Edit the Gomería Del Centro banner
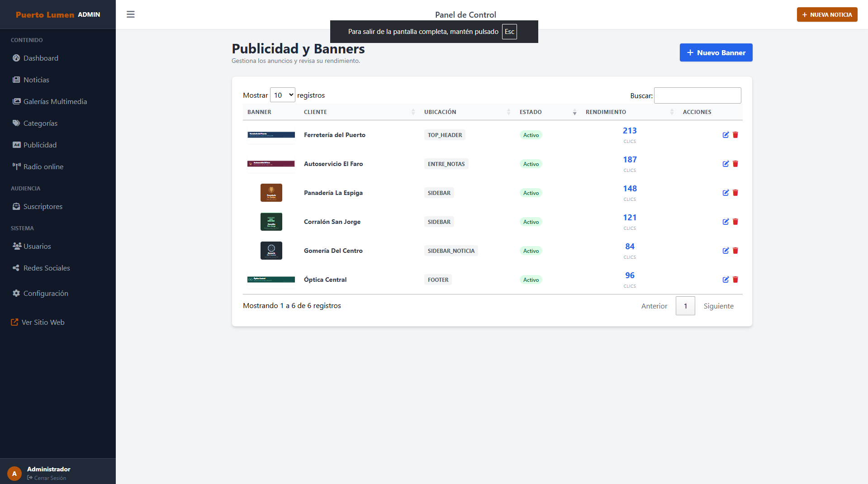 (x=726, y=251)
